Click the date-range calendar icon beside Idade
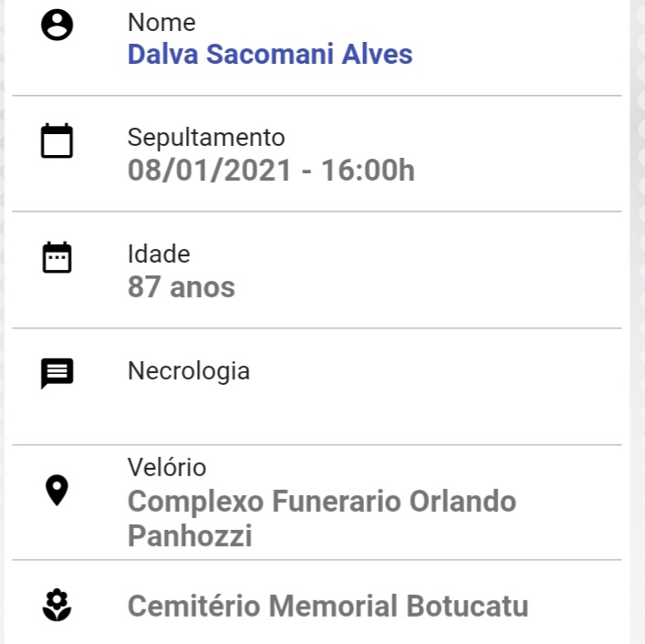The width and height of the screenshot is (645, 644). tap(57, 257)
